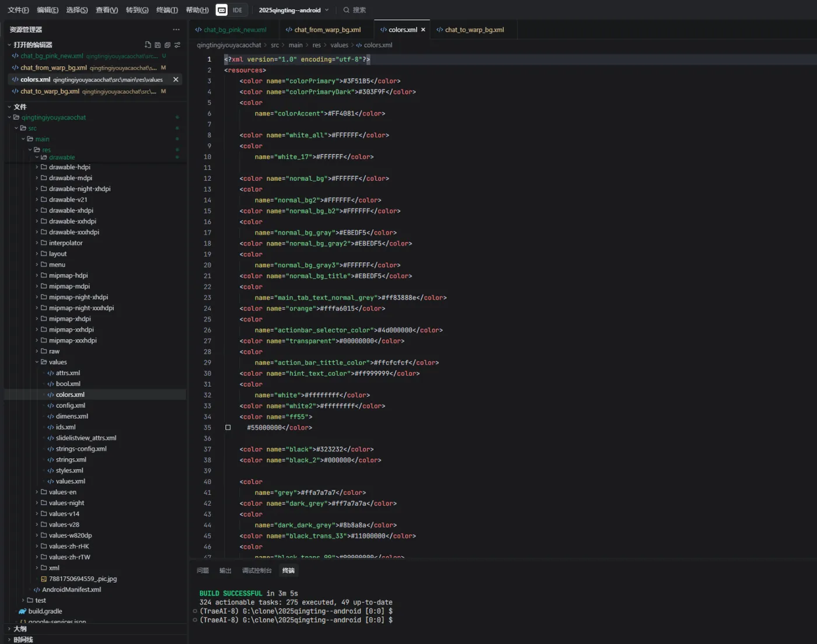The width and height of the screenshot is (817, 644).
Task: Switch to the 输出 panel tab
Action: click(225, 570)
